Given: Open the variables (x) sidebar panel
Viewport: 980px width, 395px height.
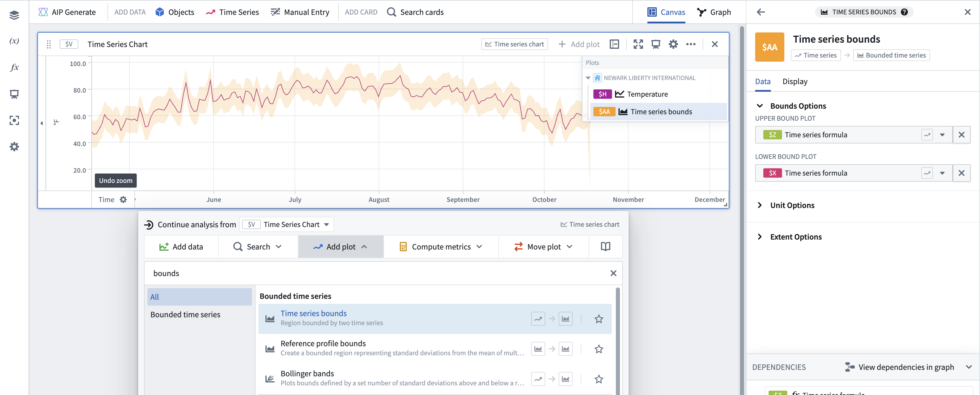Looking at the screenshot, I should [x=14, y=41].
